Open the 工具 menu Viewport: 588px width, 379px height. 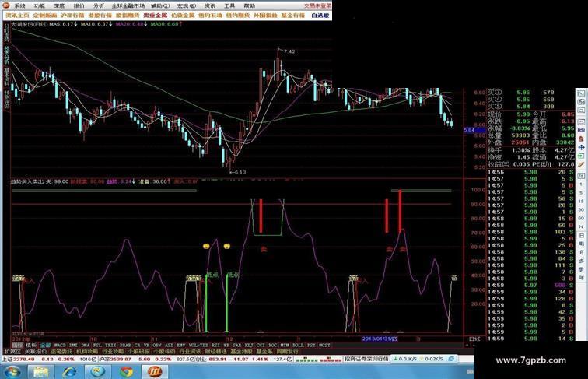[x=229, y=5]
